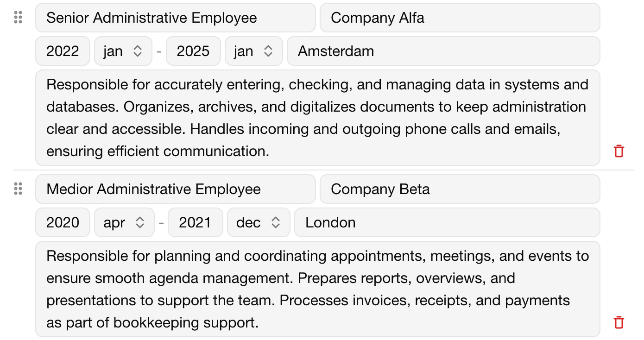This screenshot has width=644, height=340.
Task: Click the Company Alfa job description textarea
Action: coord(317,118)
